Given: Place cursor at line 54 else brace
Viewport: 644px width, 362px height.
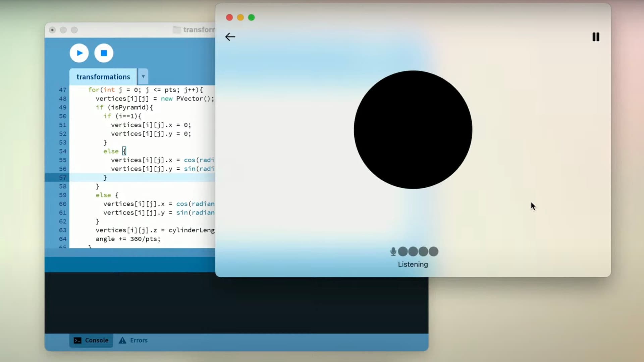Looking at the screenshot, I should 124,151.
